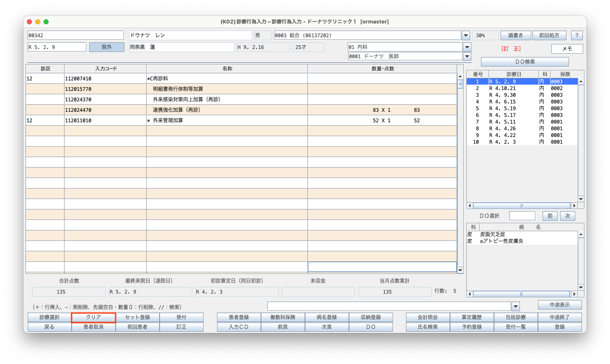Select history row 2 dated R 4.10.21
The height and width of the screenshot is (364, 610).
(522, 88)
